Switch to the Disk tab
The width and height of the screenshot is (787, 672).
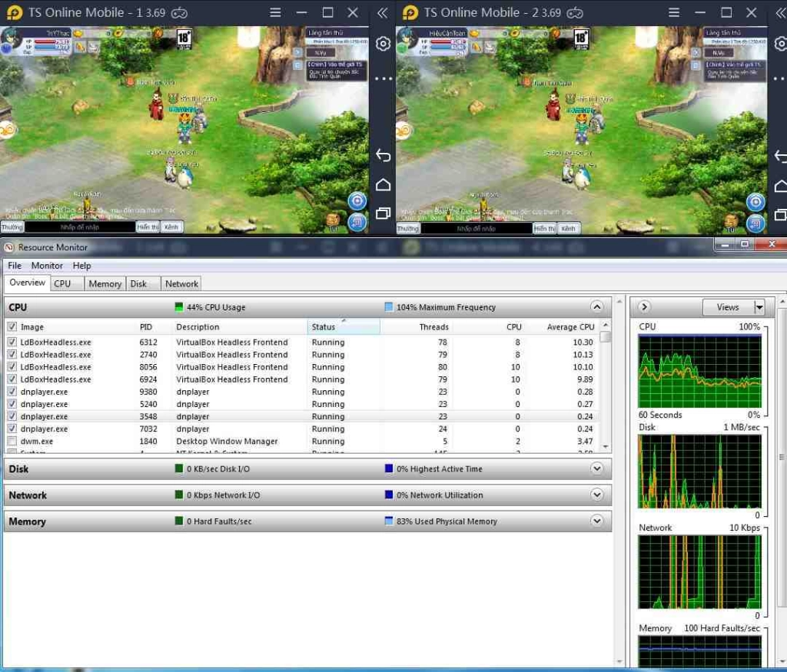(x=143, y=284)
